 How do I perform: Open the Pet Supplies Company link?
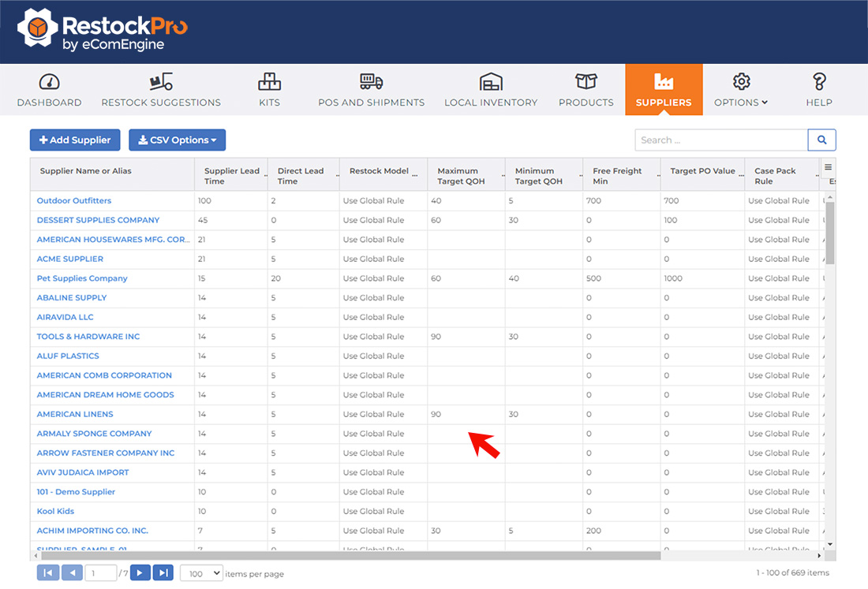click(82, 278)
